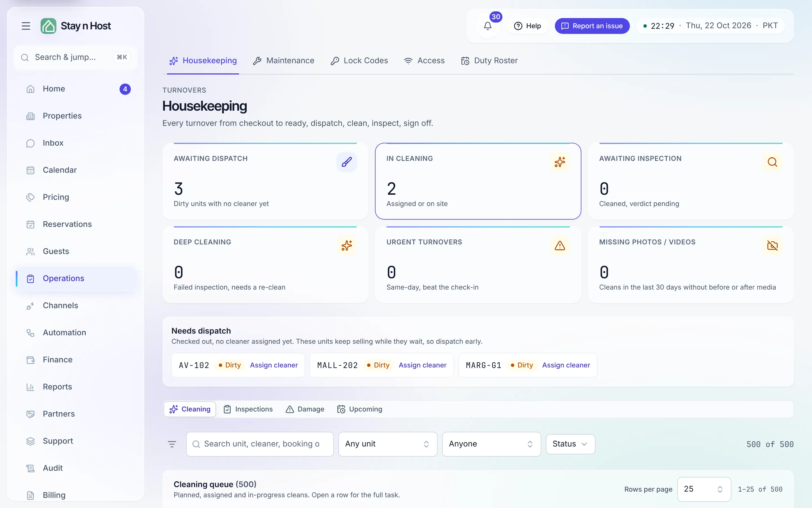
Task: Open the Status filter dropdown
Action: pos(570,444)
